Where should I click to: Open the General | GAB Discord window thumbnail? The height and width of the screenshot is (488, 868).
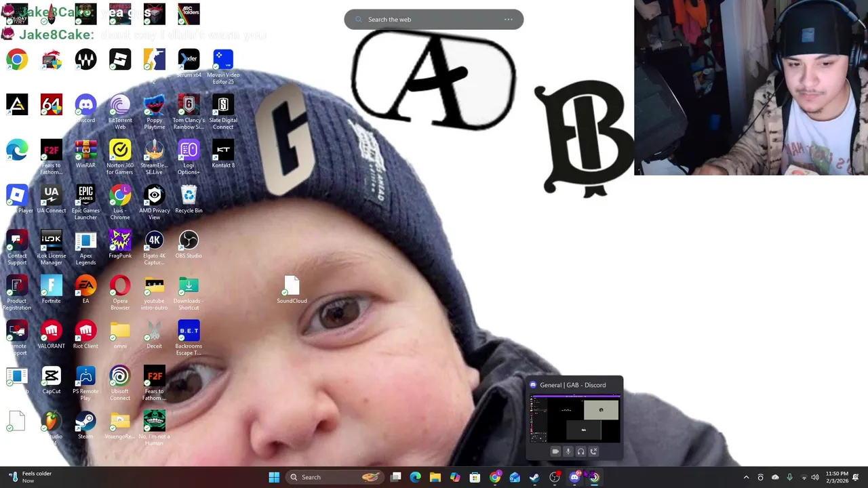pyautogui.click(x=575, y=419)
